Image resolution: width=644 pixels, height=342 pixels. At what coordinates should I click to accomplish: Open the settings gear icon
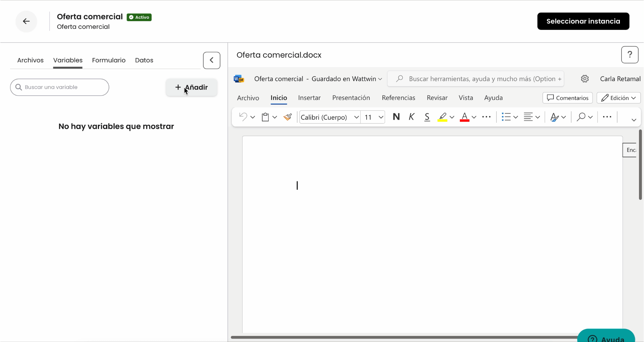585,79
